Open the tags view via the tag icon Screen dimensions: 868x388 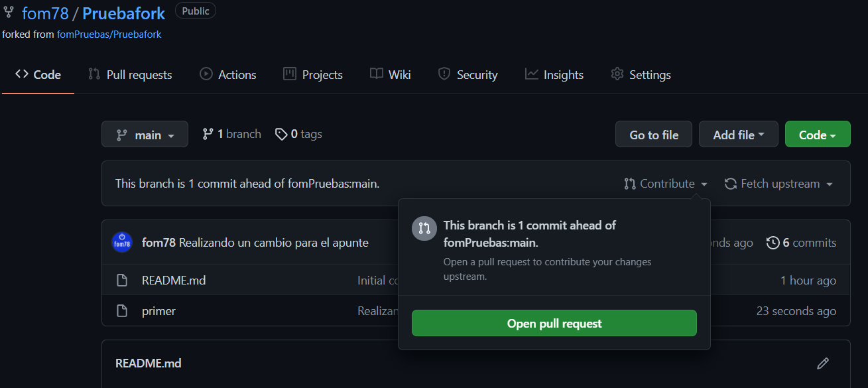[280, 133]
